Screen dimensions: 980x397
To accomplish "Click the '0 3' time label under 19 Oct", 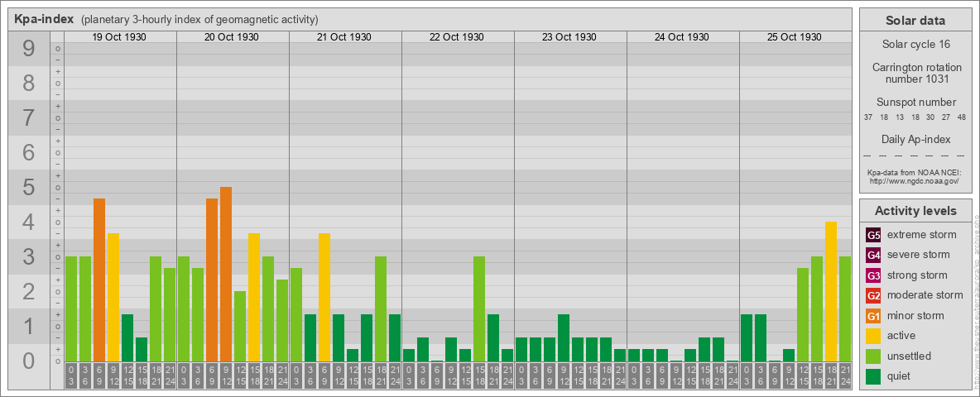I will [x=71, y=376].
